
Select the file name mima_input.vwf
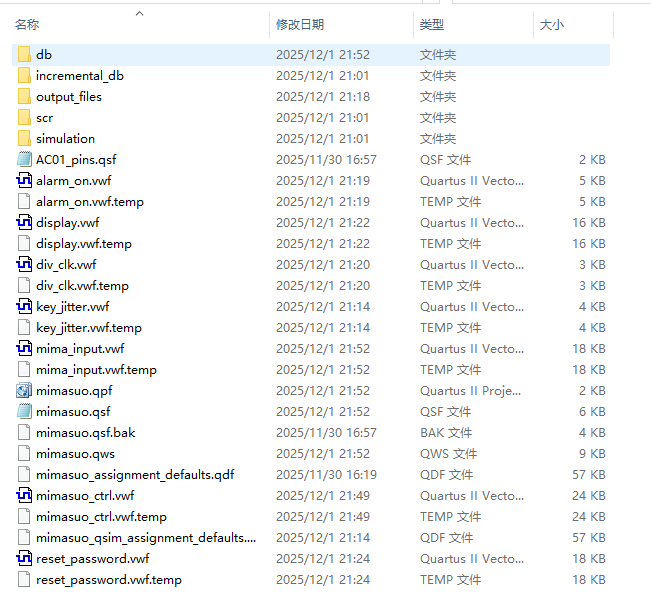click(x=80, y=349)
